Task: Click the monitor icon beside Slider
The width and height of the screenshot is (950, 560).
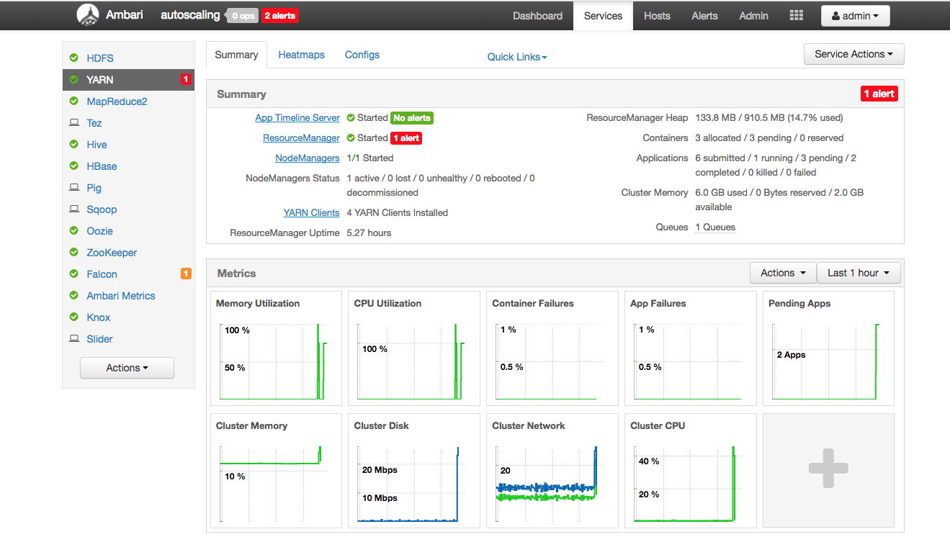Action: (73, 338)
